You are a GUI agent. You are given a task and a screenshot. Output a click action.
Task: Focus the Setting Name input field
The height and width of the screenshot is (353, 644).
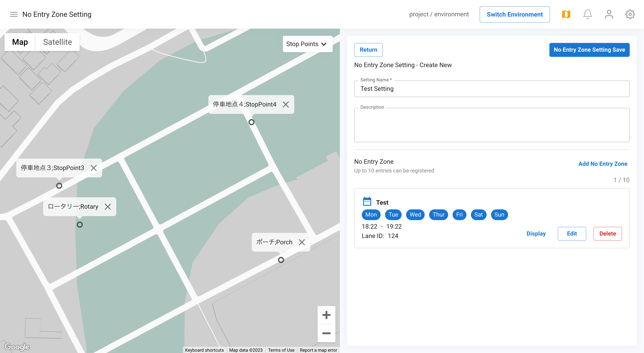(492, 89)
